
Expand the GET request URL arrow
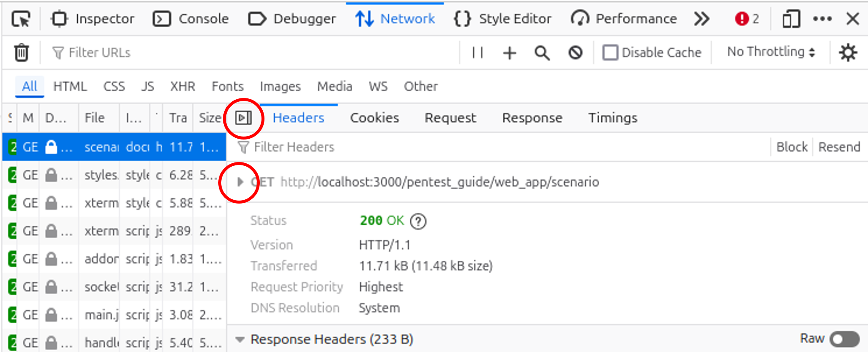(240, 182)
